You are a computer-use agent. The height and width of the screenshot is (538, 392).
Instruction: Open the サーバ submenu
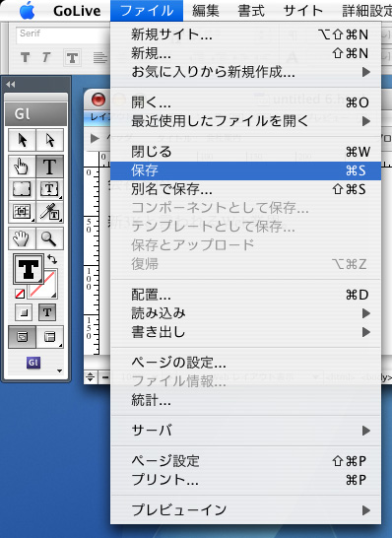(245, 431)
